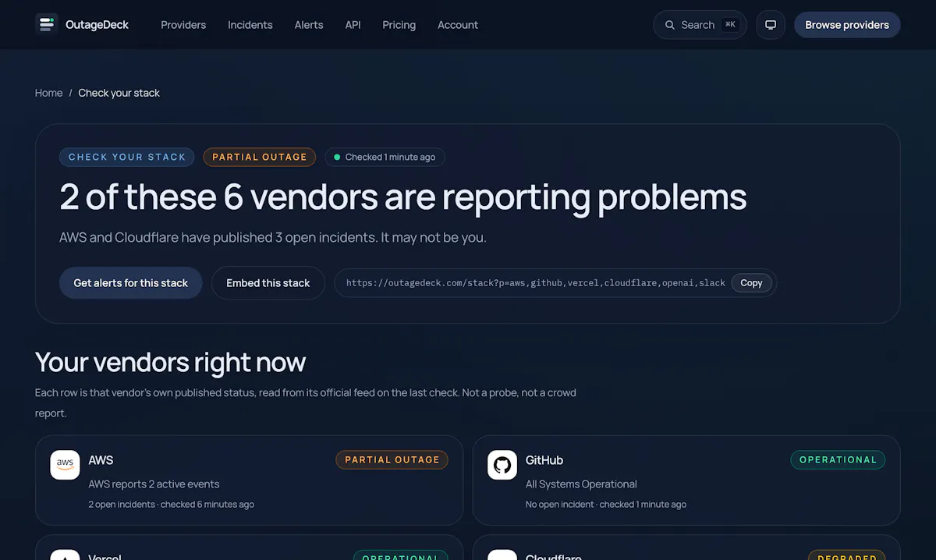This screenshot has width=936, height=560.
Task: Click the GitHub vendor logo
Action: coord(502,465)
